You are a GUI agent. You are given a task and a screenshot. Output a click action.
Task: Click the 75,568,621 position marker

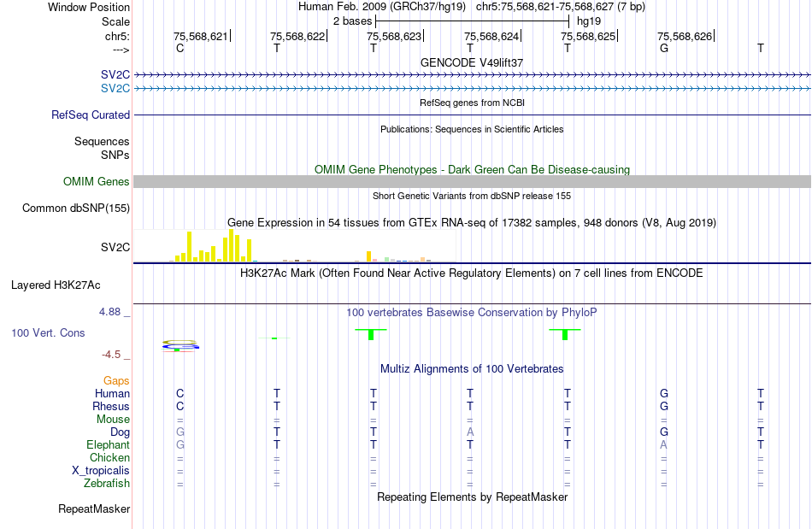pos(202,36)
